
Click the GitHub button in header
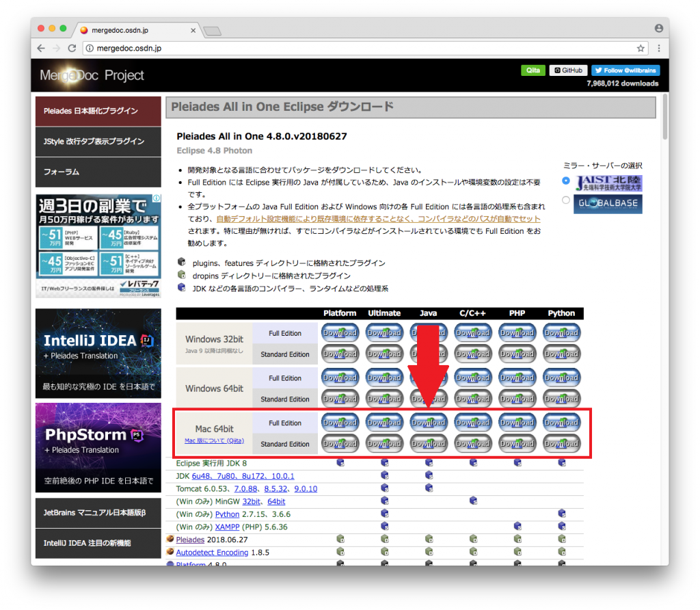[568, 70]
